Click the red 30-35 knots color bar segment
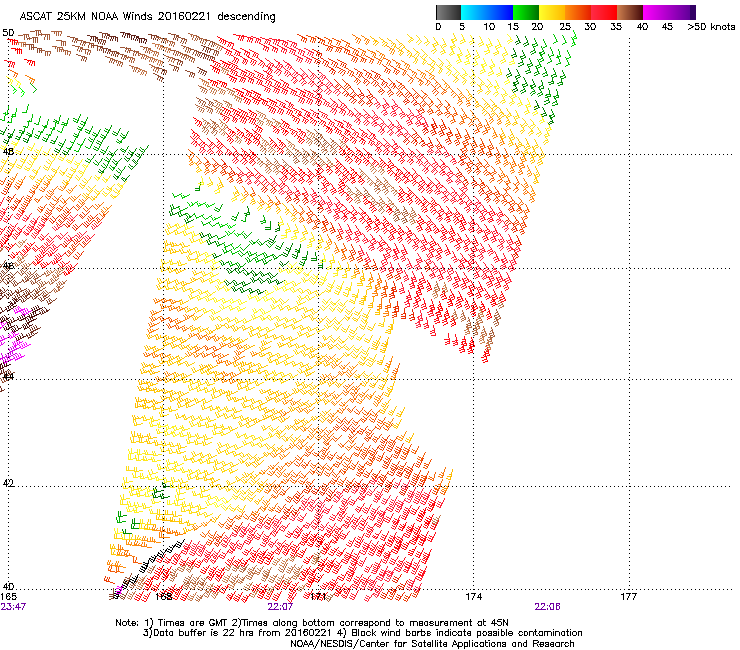 (604, 12)
